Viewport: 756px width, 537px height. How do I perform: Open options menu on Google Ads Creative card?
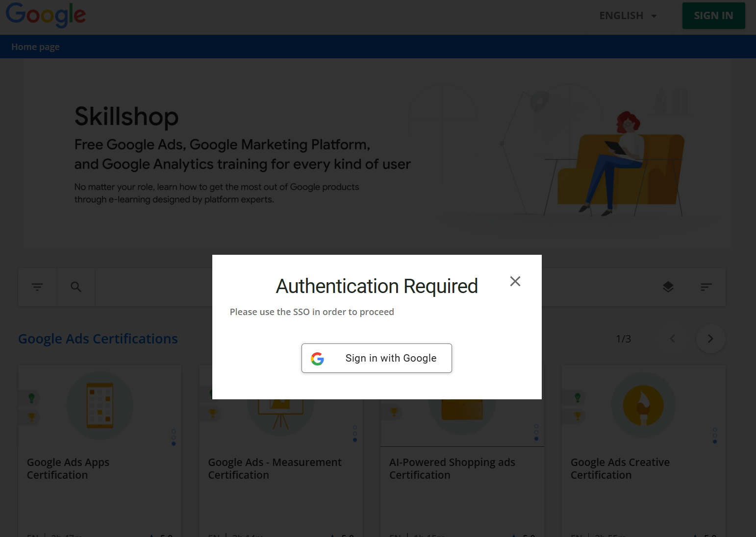(x=715, y=436)
